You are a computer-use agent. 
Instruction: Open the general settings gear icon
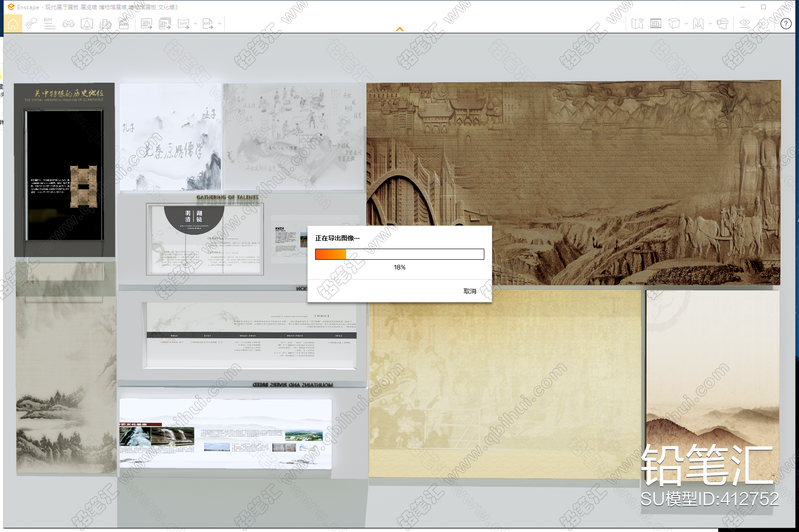coord(763,24)
